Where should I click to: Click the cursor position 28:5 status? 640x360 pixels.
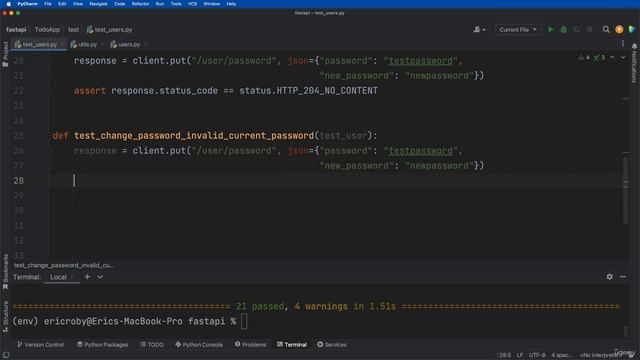click(505, 355)
